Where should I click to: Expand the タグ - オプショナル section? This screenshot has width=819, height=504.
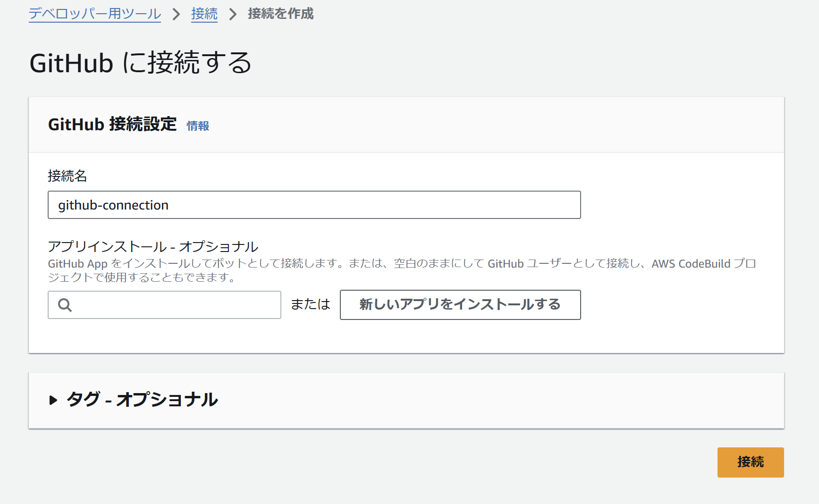pyautogui.click(x=53, y=400)
